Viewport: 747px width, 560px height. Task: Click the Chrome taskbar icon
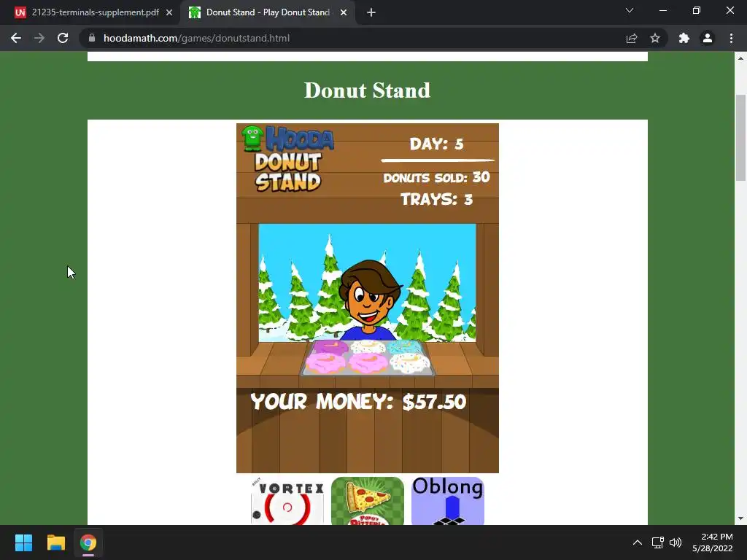[88, 542]
